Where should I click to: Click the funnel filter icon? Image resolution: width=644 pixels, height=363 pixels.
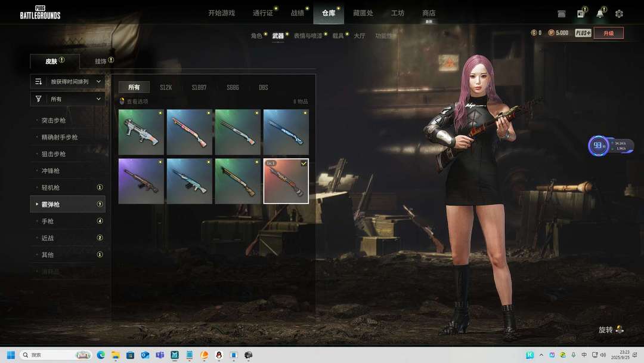tap(38, 99)
